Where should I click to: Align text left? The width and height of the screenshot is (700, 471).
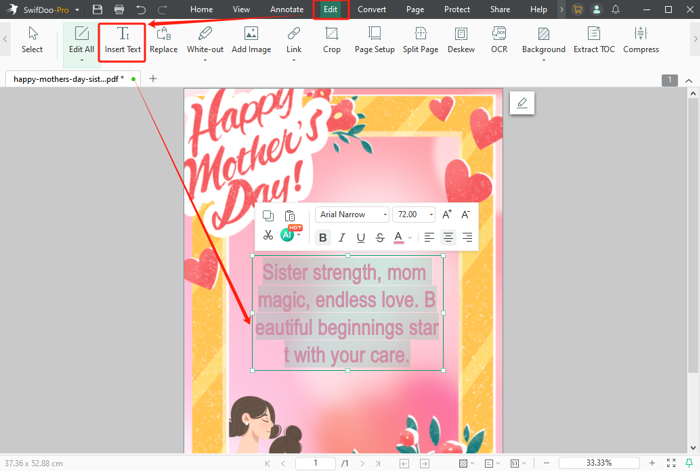coord(429,238)
